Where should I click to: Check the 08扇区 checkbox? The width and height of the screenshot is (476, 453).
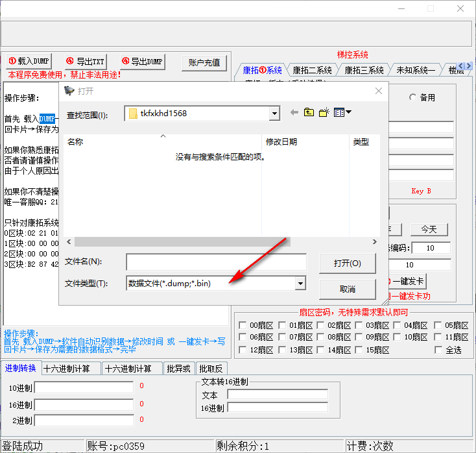coord(320,337)
